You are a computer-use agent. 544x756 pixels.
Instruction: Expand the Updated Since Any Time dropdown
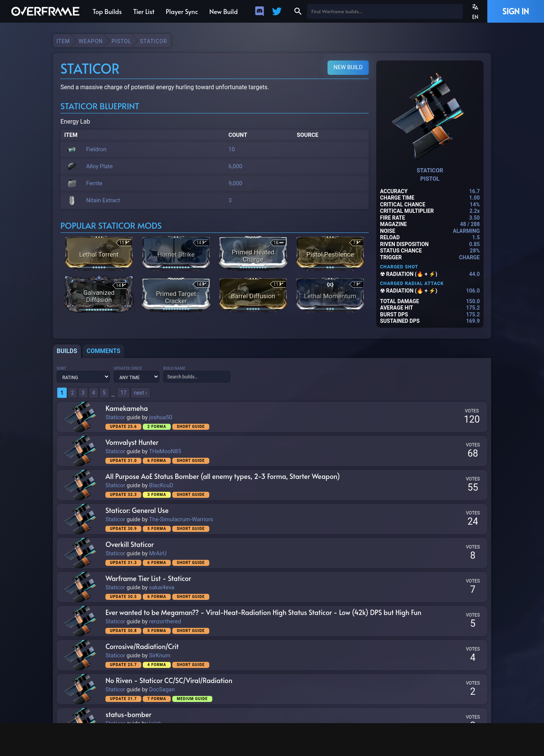pyautogui.click(x=136, y=377)
